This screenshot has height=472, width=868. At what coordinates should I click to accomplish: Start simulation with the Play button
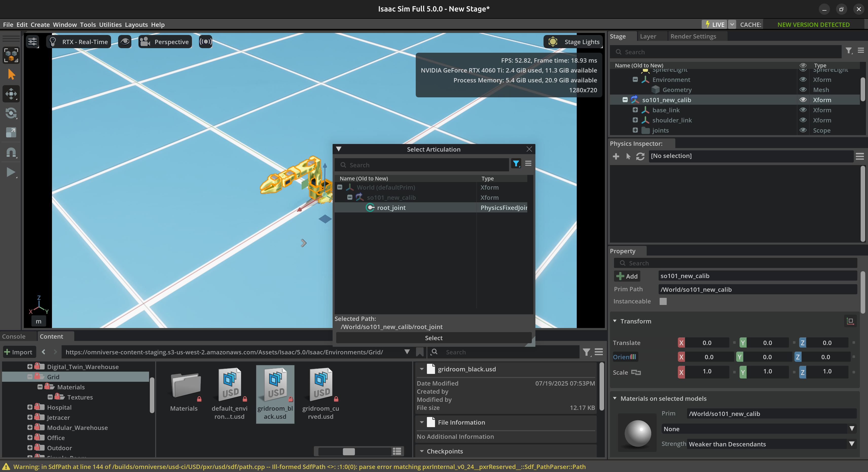coord(11,172)
